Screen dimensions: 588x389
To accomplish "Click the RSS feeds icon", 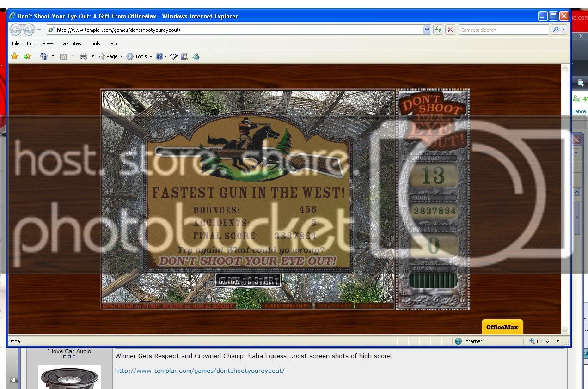I will coord(63,56).
